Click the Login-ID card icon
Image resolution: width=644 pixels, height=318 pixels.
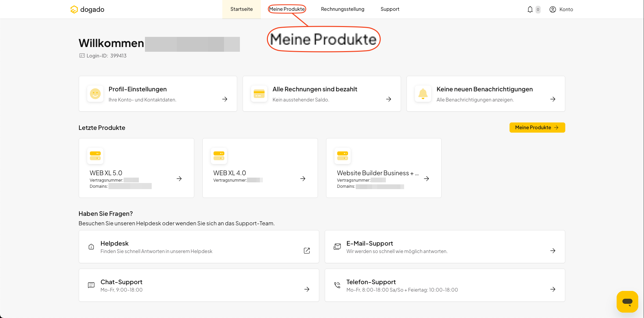[82, 55]
